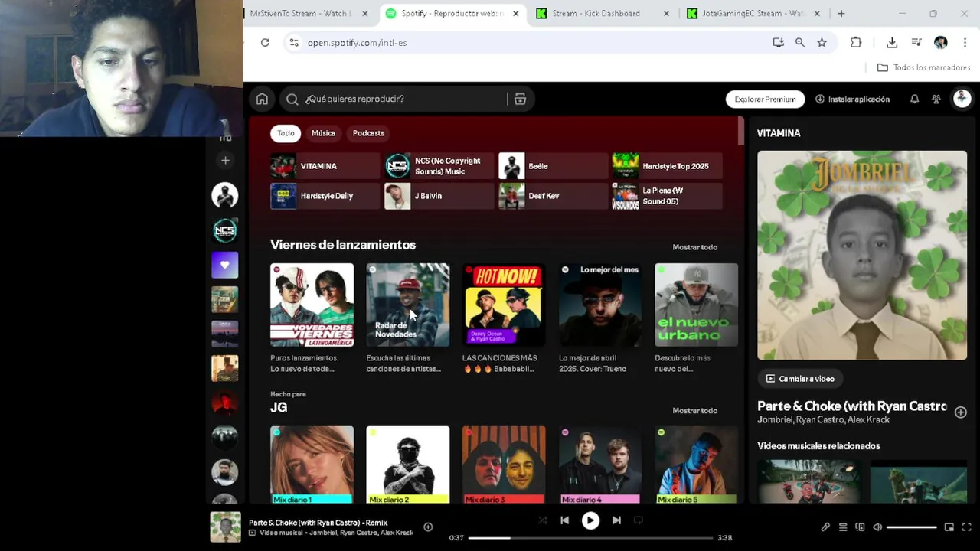Viewport: 980px width, 551px height.
Task: Open Radar de Novedades playlist cover
Action: coord(408,305)
